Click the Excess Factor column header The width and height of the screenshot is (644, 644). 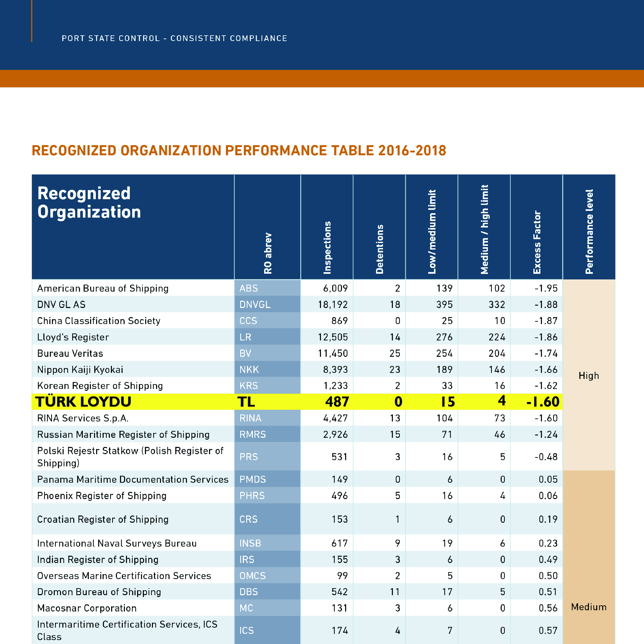[x=537, y=242]
